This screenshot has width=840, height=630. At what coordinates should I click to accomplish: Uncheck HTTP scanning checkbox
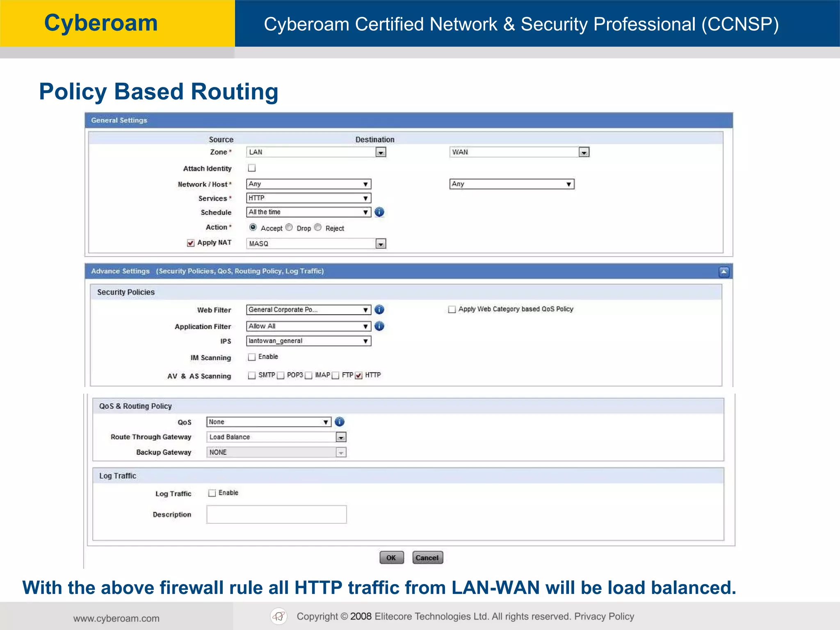[x=359, y=375]
